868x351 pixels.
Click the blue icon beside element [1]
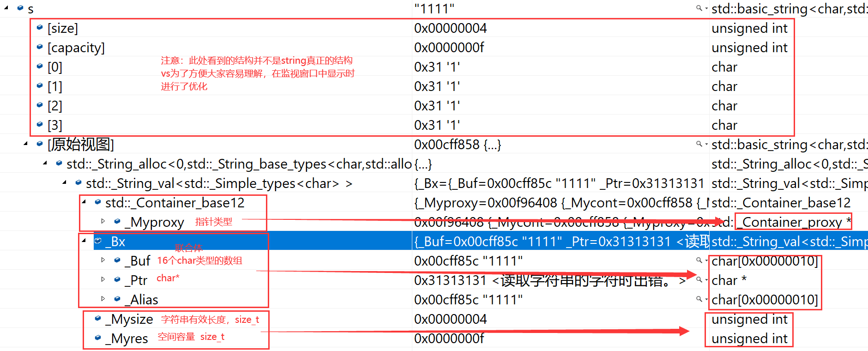pyautogui.click(x=40, y=85)
